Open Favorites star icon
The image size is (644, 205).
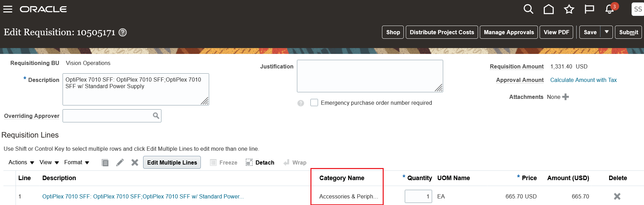pos(569,9)
